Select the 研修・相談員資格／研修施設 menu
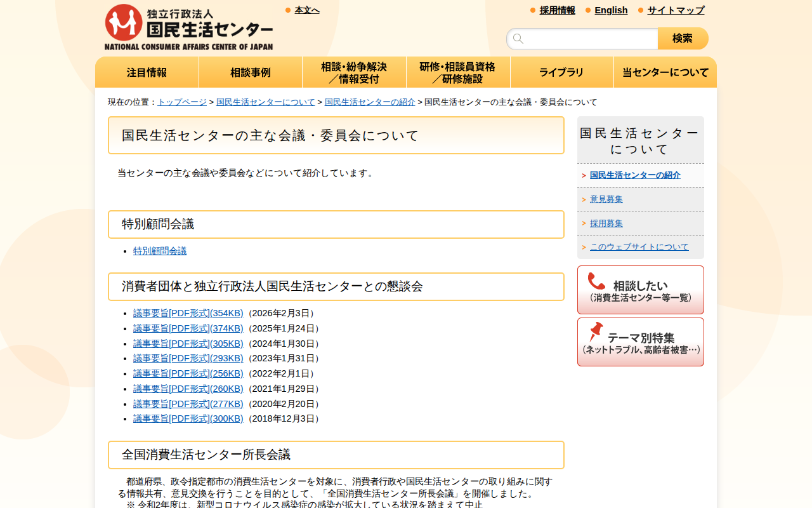The image size is (812, 508). pos(458,72)
